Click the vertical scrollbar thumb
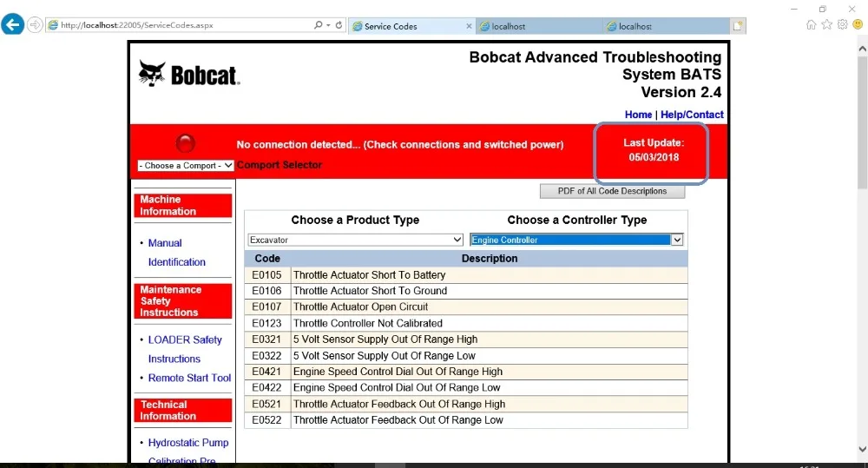The height and width of the screenshot is (468, 868). click(862, 122)
